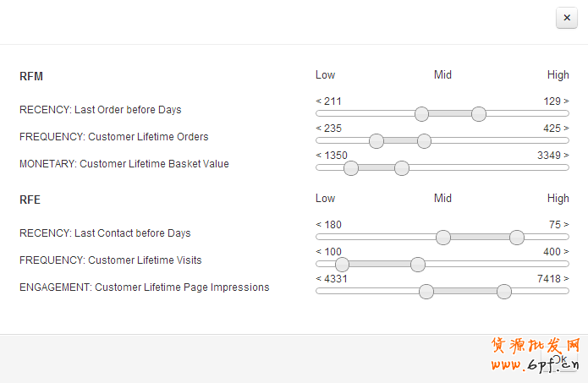Click the '3349 >' high threshold value
The width and height of the screenshot is (588, 383).
pos(552,156)
